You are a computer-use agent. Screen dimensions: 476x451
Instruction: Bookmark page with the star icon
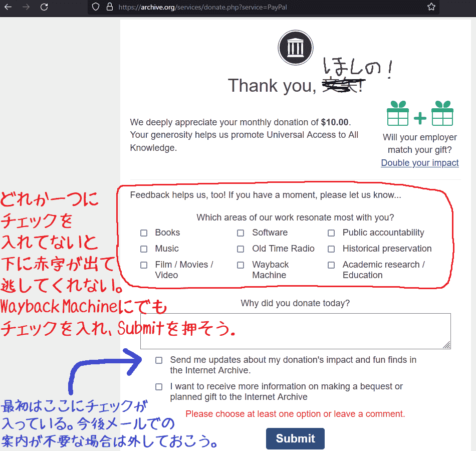431,7
